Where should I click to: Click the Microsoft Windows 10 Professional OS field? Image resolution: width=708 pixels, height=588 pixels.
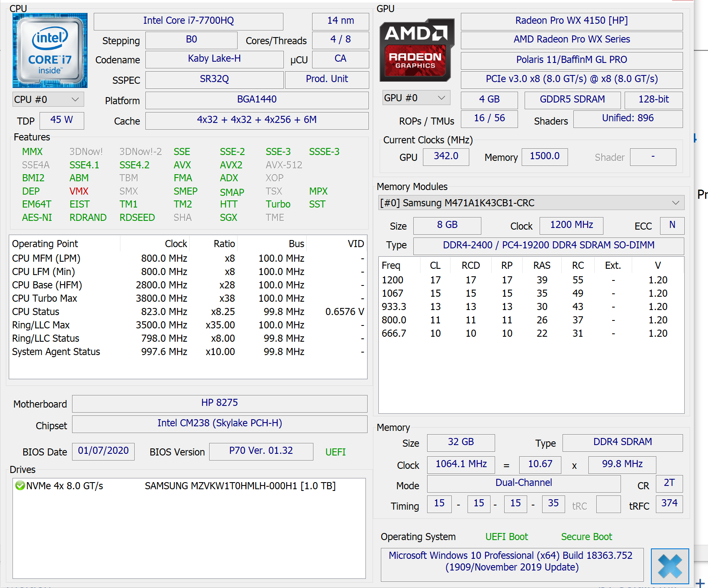(512, 565)
